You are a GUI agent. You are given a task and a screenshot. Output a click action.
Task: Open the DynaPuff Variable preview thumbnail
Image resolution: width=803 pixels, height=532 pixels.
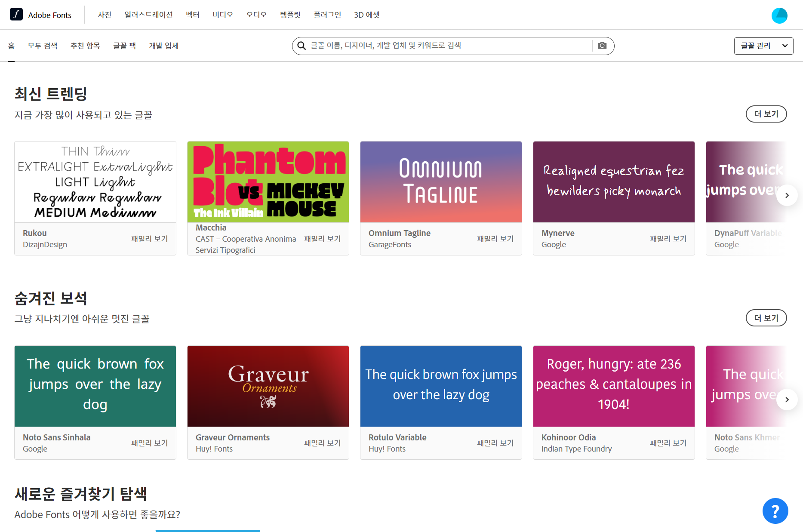(x=747, y=182)
